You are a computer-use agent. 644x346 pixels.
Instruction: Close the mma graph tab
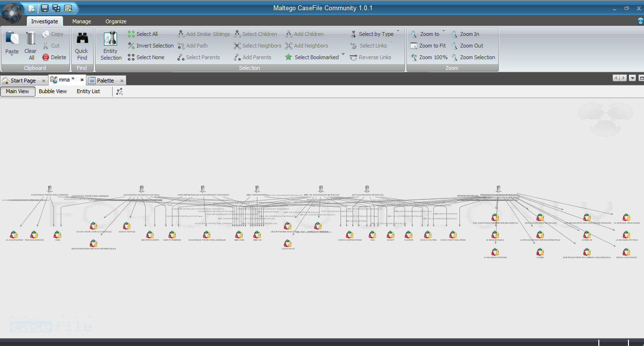[x=82, y=80]
